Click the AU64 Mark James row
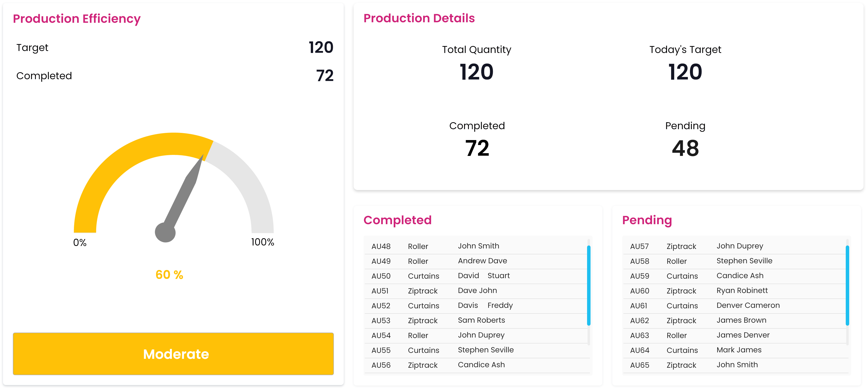This screenshot has height=389, width=868. [734, 350]
